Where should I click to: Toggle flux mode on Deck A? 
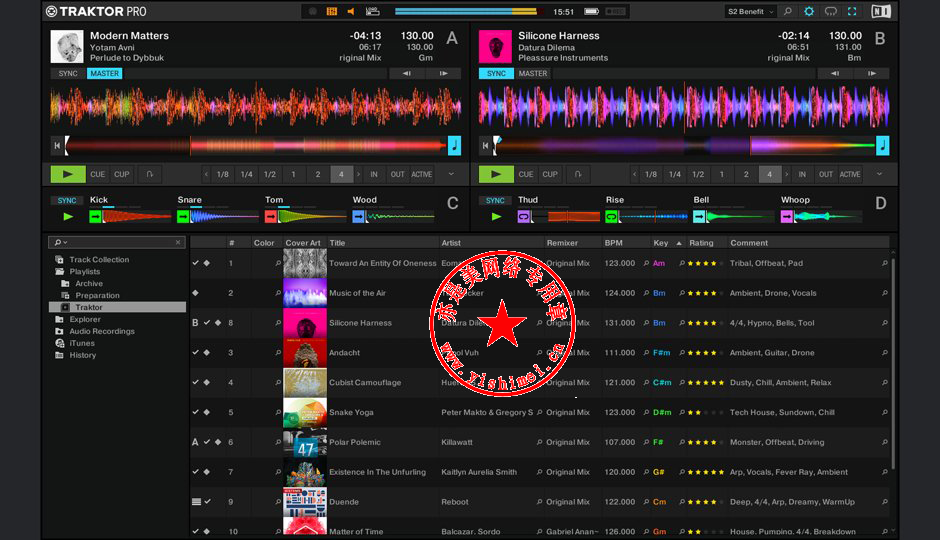[149, 174]
